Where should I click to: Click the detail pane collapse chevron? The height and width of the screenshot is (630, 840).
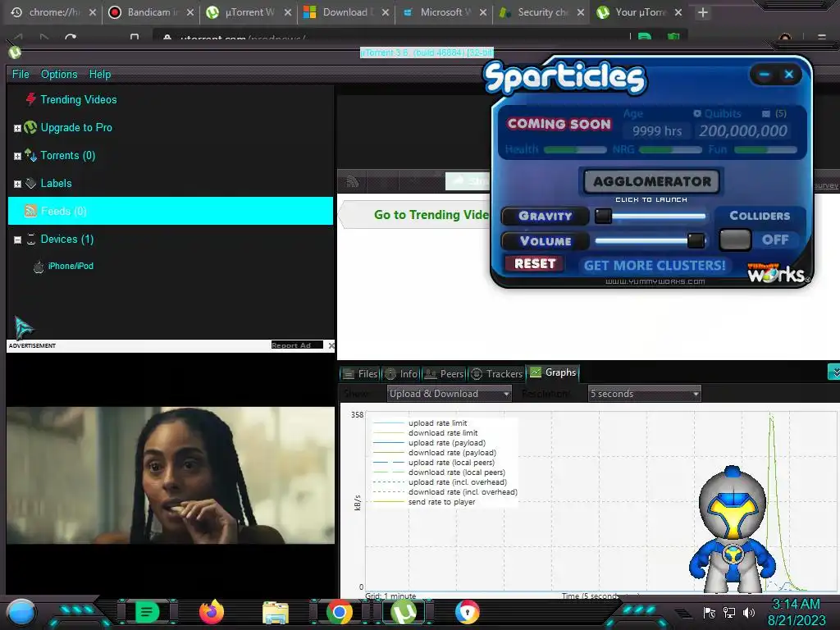[834, 372]
